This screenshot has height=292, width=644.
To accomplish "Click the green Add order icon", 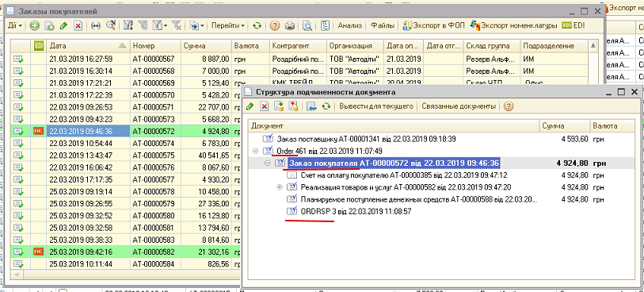I will pyautogui.click(x=35, y=25).
